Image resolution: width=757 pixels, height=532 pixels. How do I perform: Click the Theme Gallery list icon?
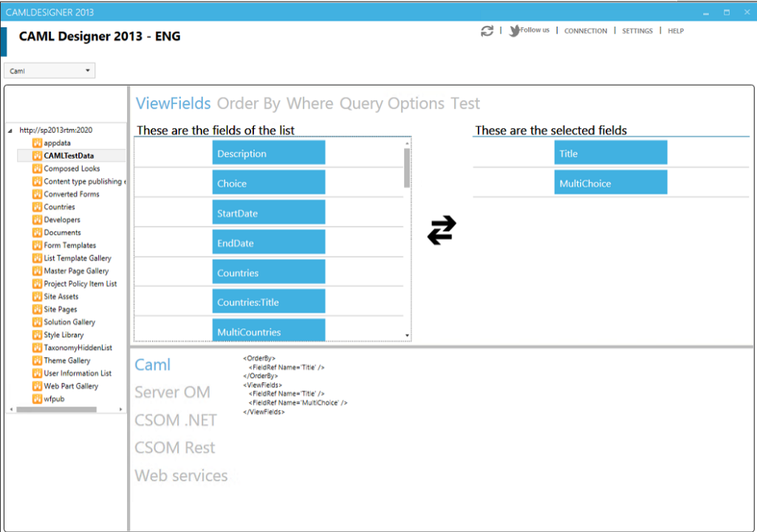37,360
